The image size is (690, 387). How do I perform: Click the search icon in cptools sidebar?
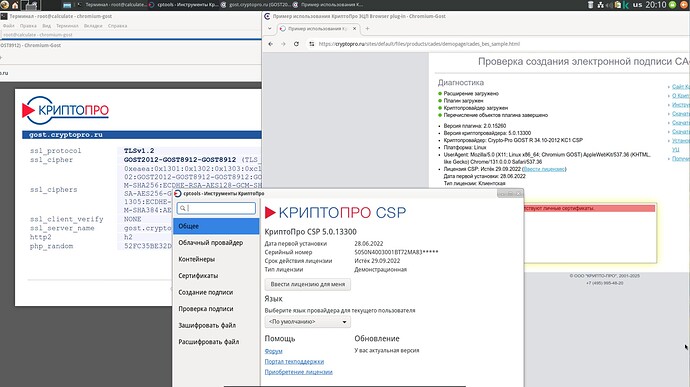point(183,208)
